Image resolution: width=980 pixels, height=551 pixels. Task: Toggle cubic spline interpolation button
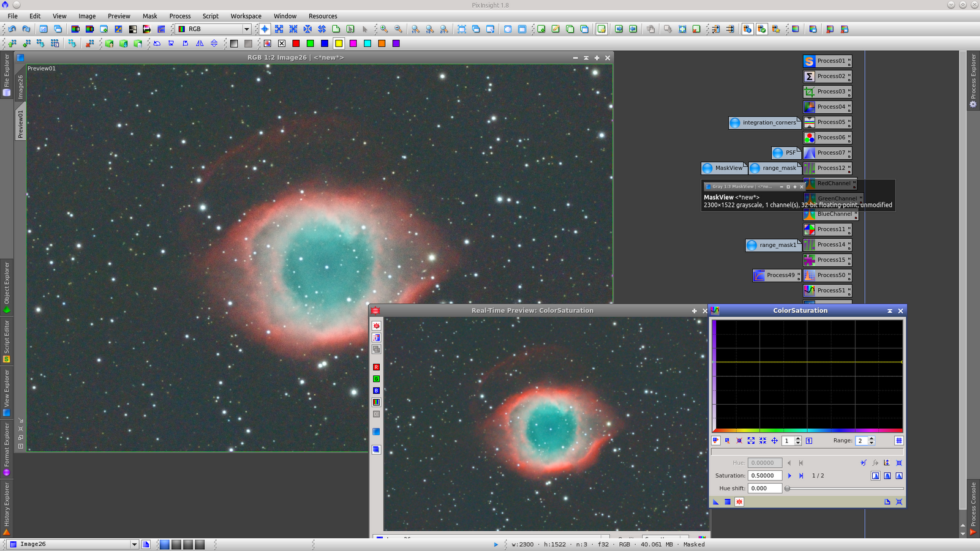coord(888,476)
